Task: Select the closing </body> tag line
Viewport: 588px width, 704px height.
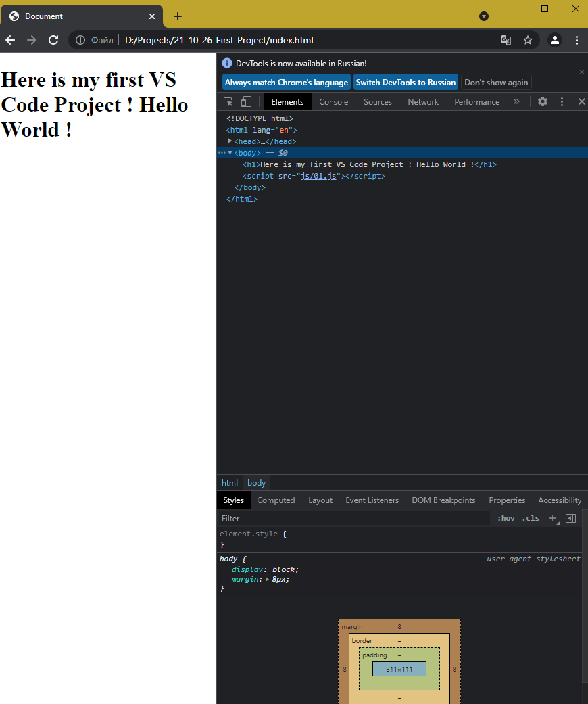Action: click(x=249, y=187)
